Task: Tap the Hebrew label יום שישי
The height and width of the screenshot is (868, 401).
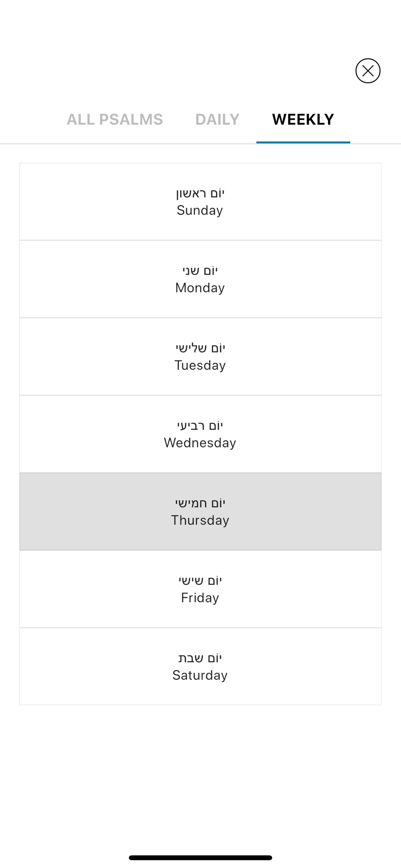Action: (200, 581)
